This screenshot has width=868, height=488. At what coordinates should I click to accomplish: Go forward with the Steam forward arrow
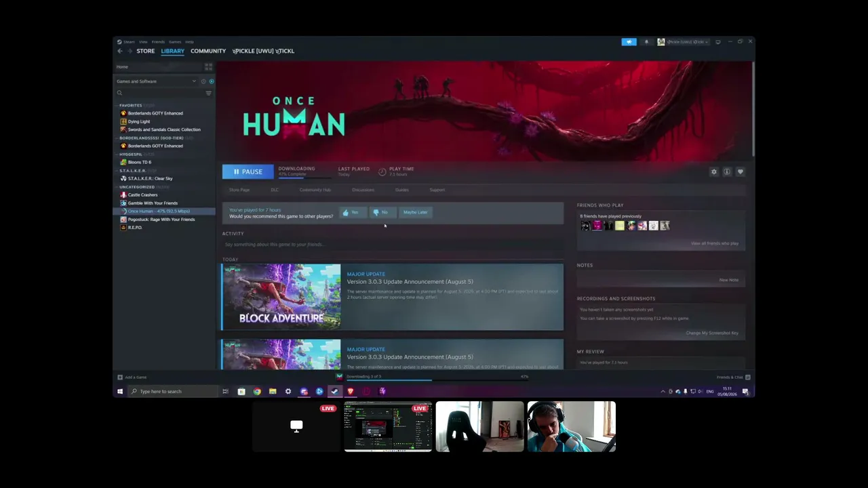pyautogui.click(x=129, y=51)
